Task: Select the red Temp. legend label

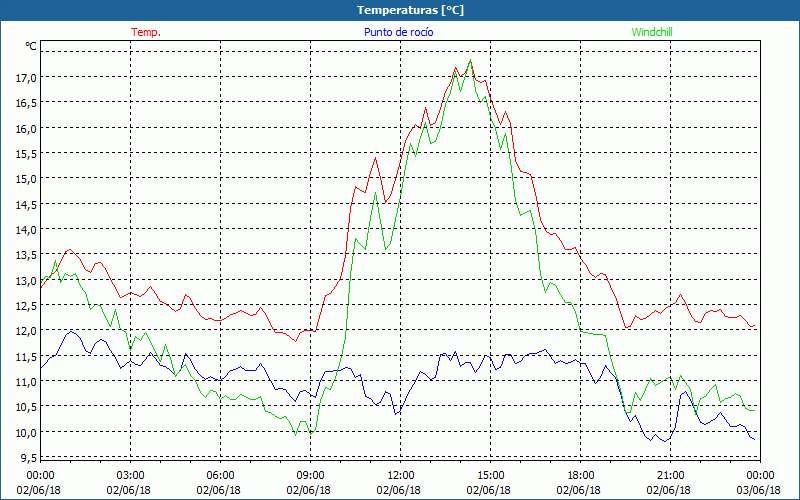Action: [146, 32]
